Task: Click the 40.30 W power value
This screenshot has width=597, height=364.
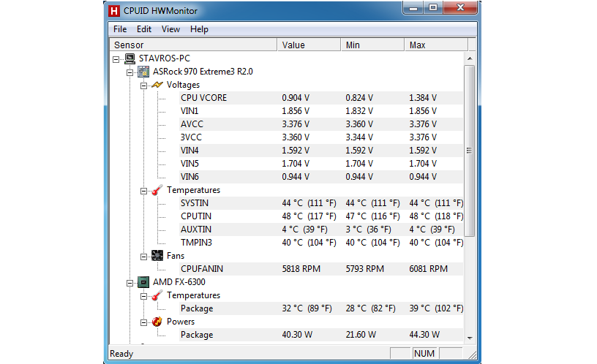Action: click(x=297, y=335)
